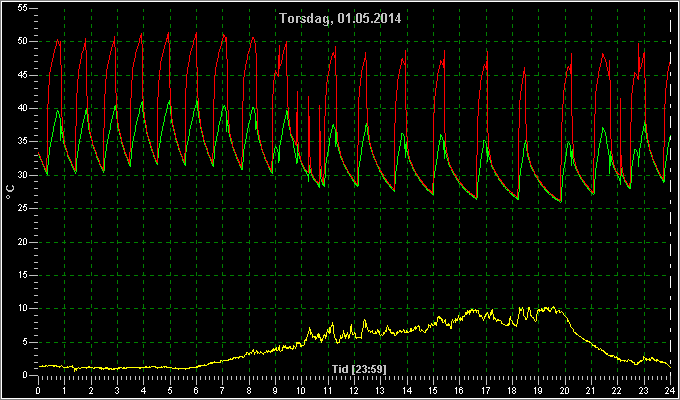Click the 10 temperature axis label
Image resolution: width=680 pixels, height=400 pixels.
click(x=23, y=308)
